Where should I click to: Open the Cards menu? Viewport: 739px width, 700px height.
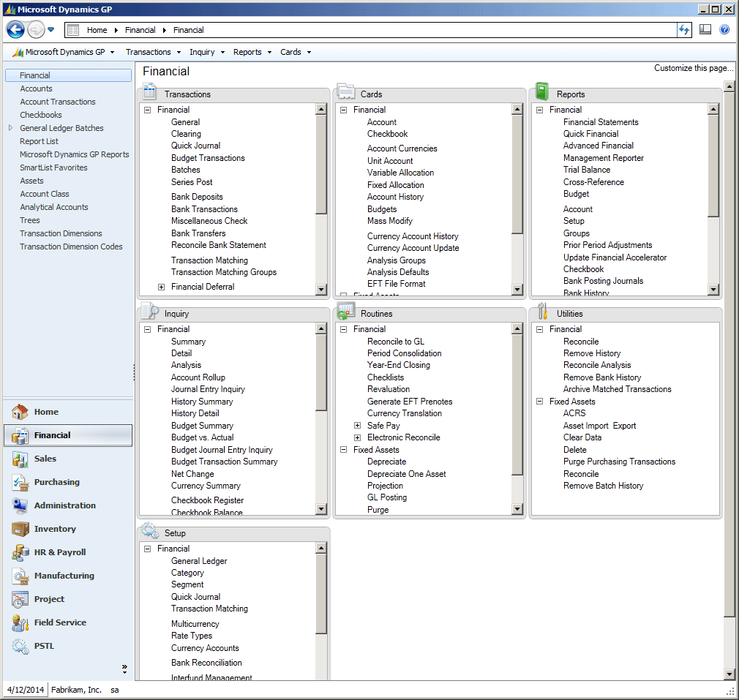(296, 52)
